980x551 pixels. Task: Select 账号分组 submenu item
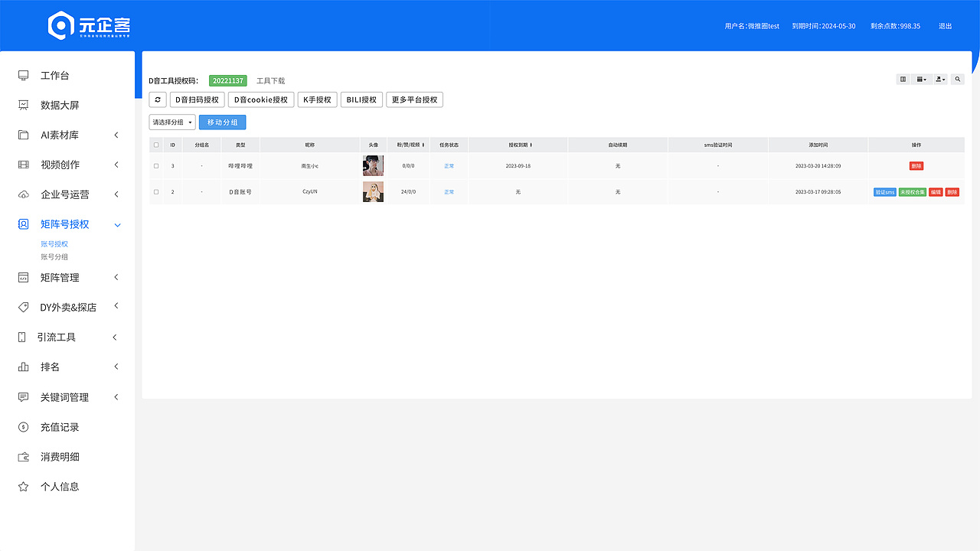tap(54, 257)
